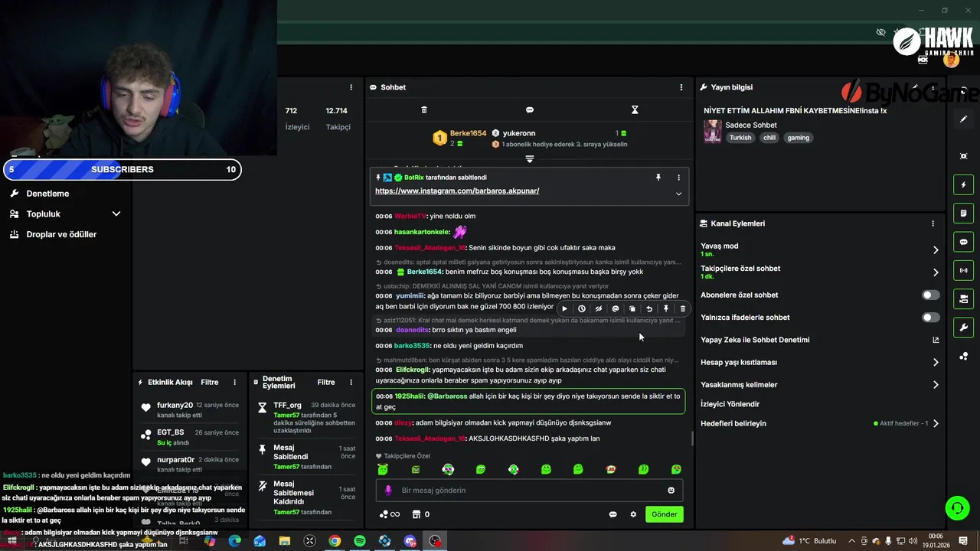This screenshot has height=551, width=980.
Task: Open chat settings gear beside Gönder
Action: [x=633, y=514]
